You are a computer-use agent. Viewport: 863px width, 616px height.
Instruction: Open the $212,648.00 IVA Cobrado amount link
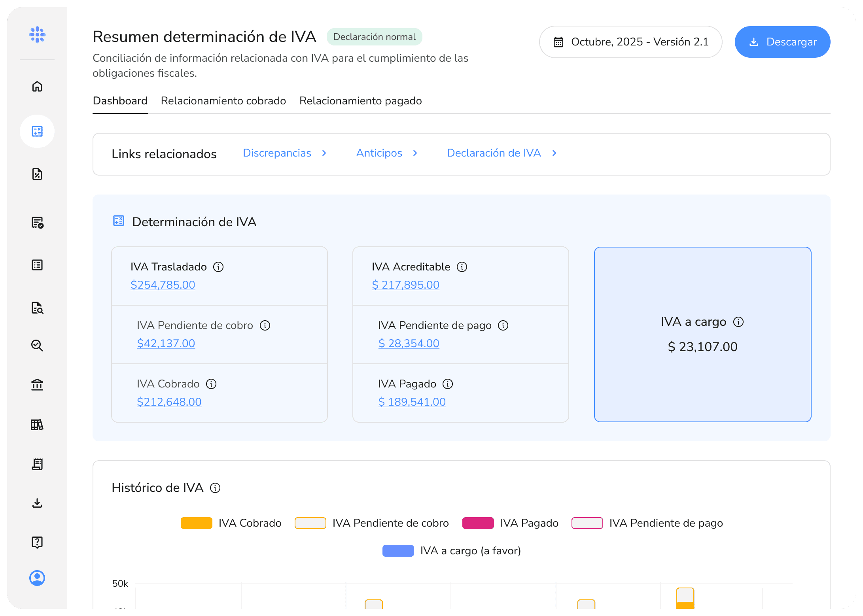pos(169,402)
